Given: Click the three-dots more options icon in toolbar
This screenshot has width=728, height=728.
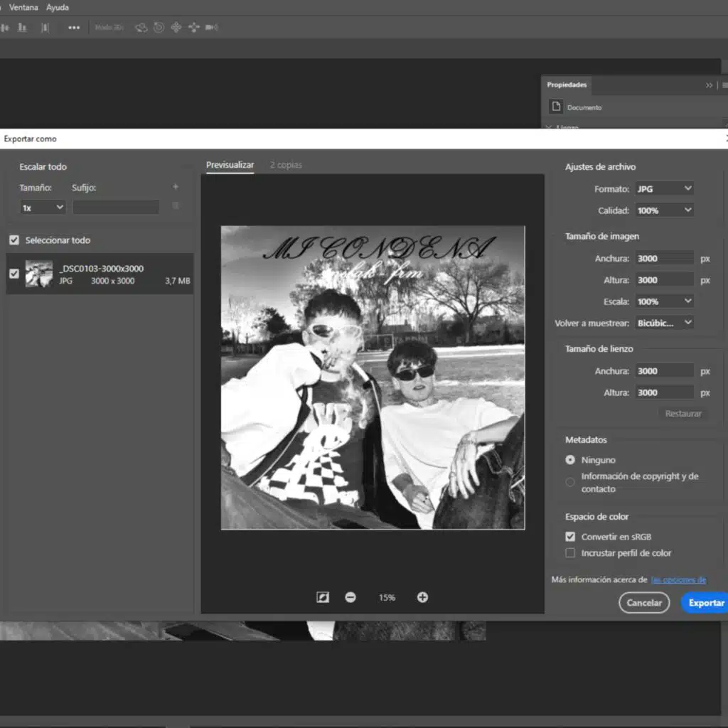Looking at the screenshot, I should point(74,28).
